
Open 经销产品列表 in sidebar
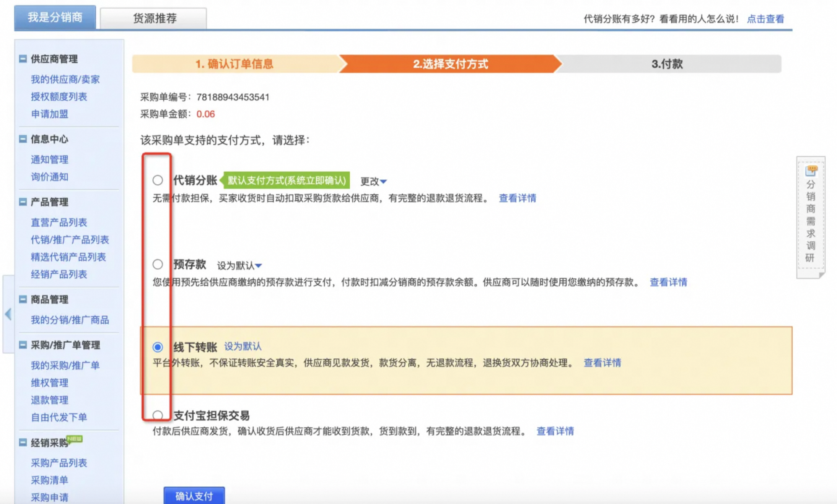[x=59, y=274]
